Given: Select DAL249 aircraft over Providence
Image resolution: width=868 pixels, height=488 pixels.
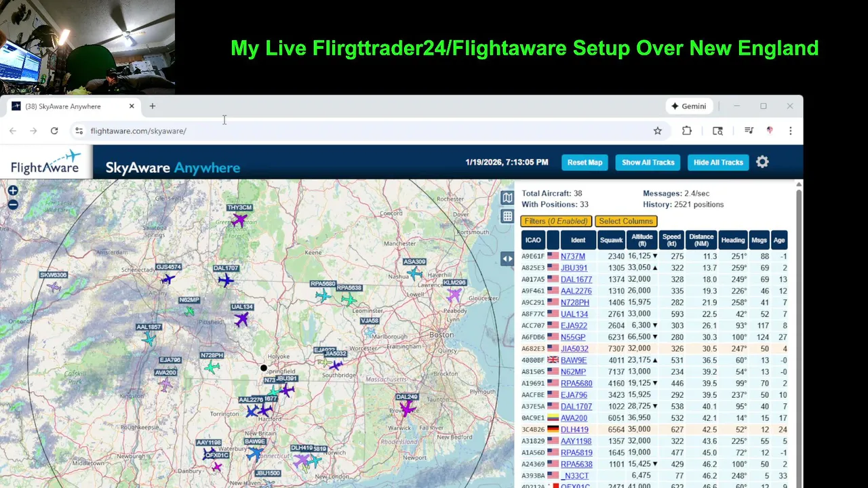Looking at the screenshot, I should 407,409.
